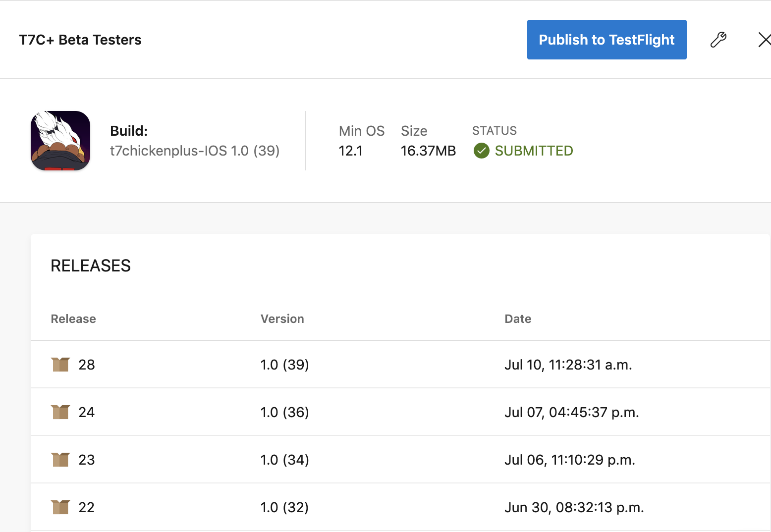The height and width of the screenshot is (532, 771).
Task: Click the Version column header
Action: [x=282, y=319]
